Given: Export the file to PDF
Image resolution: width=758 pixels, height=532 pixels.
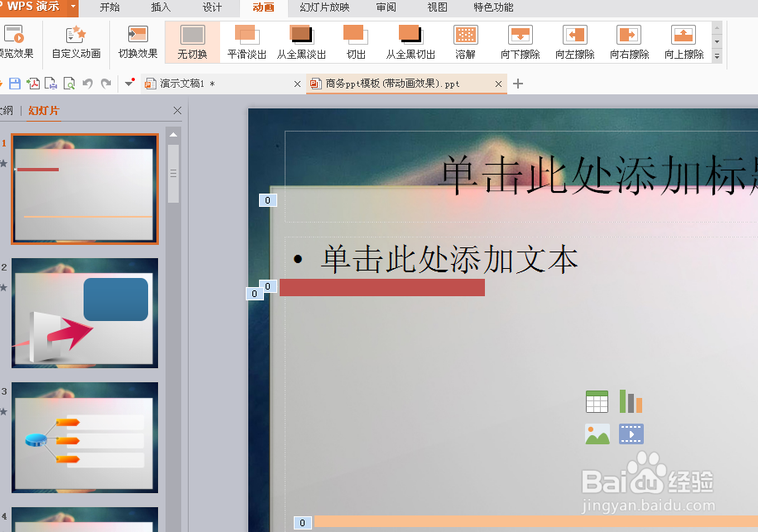Looking at the screenshot, I should [33, 83].
